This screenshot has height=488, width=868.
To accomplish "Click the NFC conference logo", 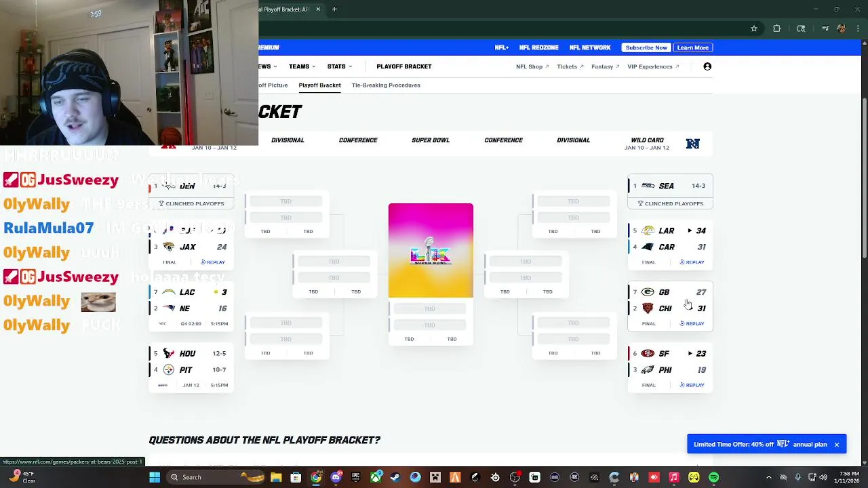I will pos(692,144).
